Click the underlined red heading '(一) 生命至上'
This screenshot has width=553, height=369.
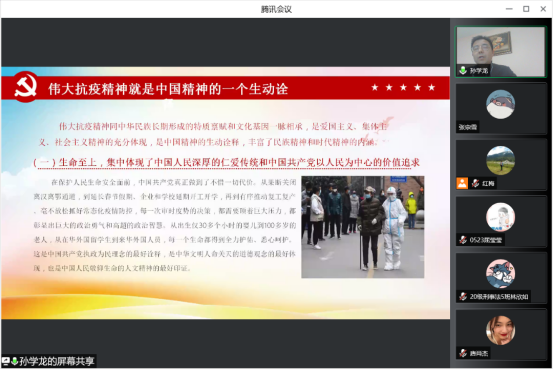[226, 162]
